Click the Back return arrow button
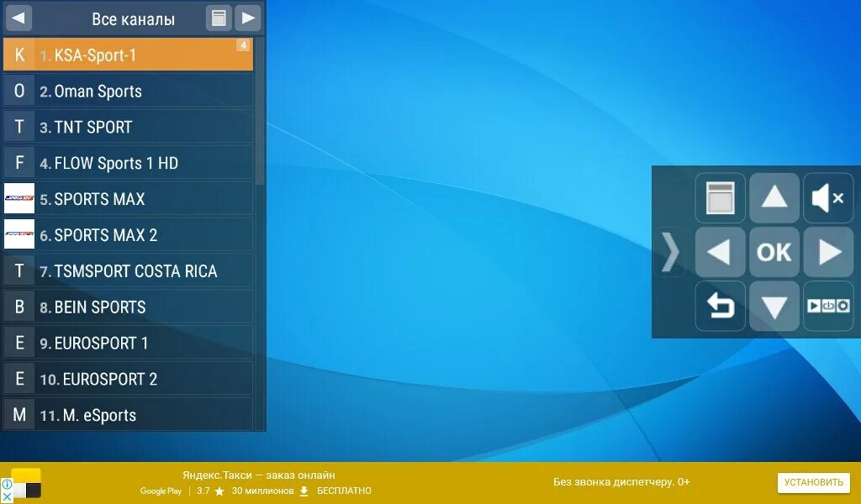The image size is (861, 504). pyautogui.click(x=720, y=306)
